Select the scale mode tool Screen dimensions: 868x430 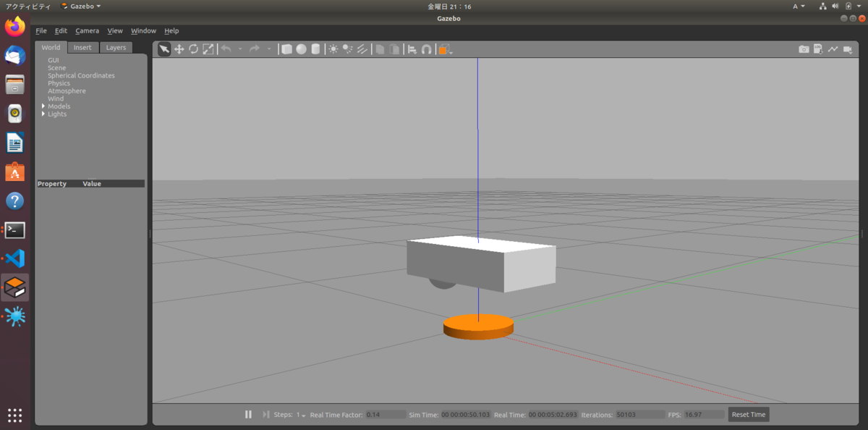click(208, 49)
